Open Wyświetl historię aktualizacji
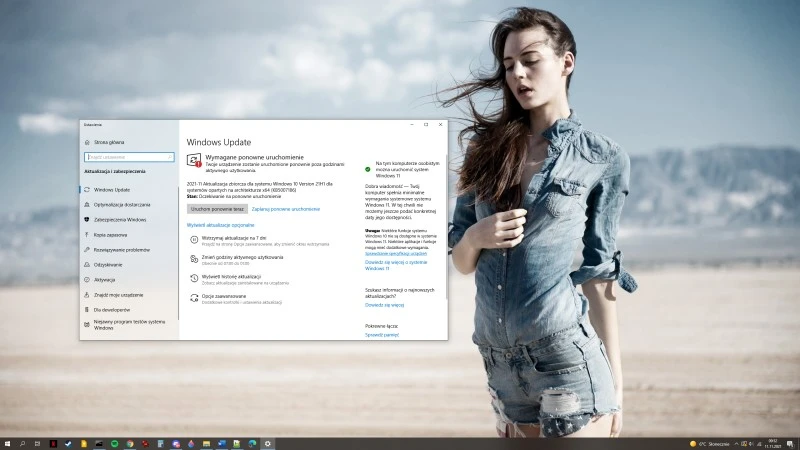The image size is (800, 450). [231, 277]
